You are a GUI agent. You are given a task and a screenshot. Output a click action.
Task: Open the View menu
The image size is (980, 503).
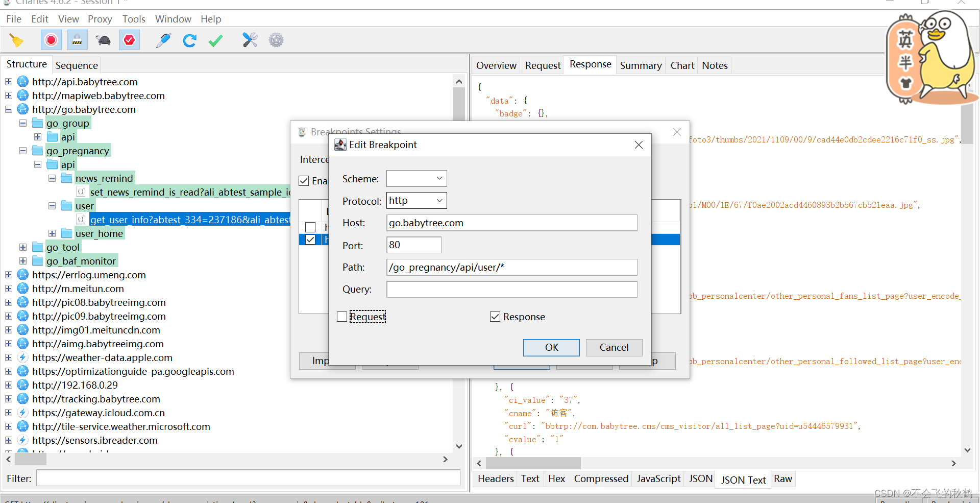click(x=68, y=19)
